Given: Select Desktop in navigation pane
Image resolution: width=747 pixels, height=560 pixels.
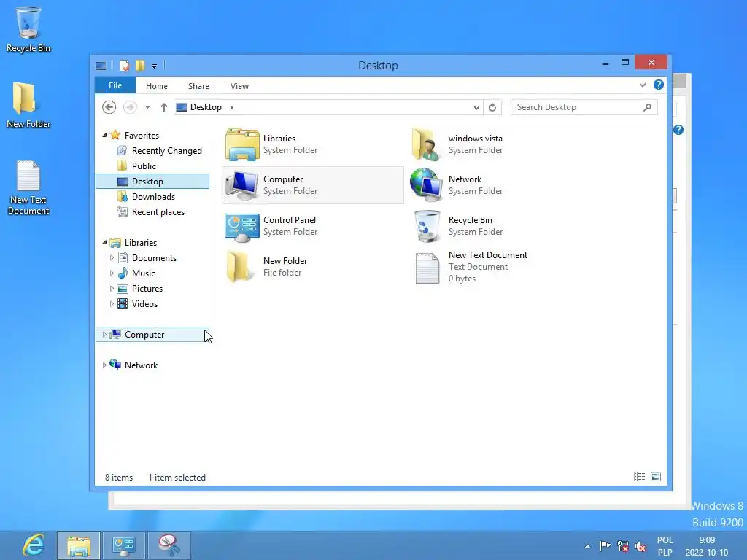Looking at the screenshot, I should tap(152, 182).
